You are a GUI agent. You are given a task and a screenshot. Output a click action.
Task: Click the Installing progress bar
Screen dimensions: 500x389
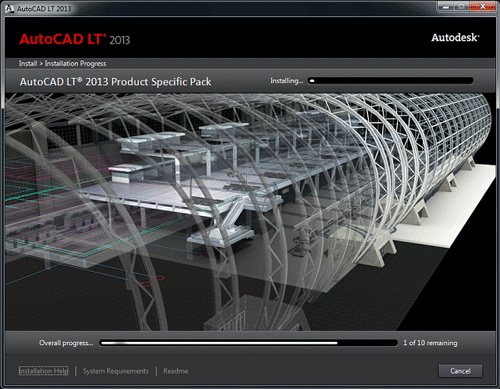(x=390, y=81)
